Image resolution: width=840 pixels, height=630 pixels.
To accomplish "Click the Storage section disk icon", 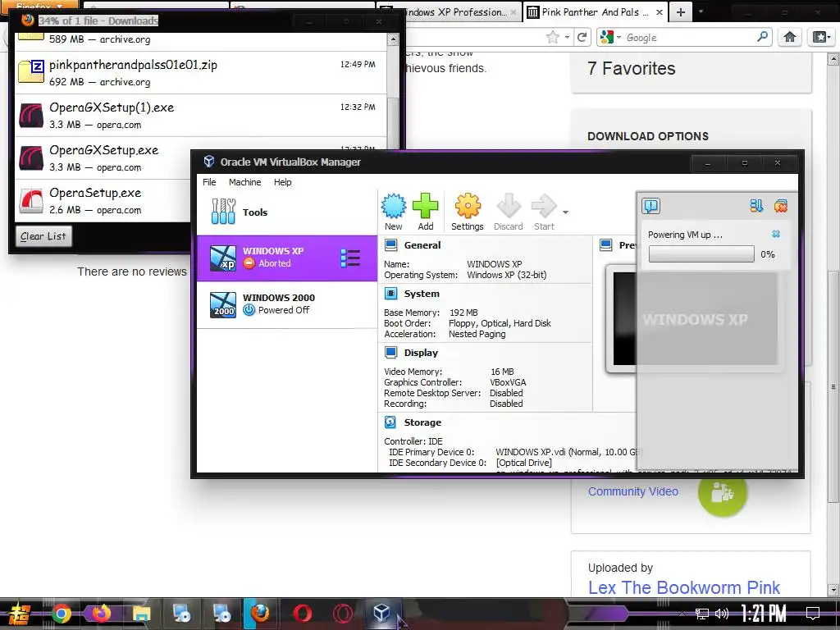I will 390,422.
